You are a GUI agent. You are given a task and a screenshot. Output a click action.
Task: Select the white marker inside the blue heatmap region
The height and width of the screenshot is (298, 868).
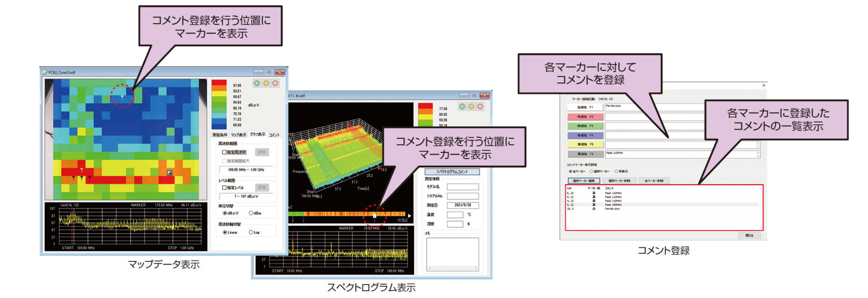coord(122,97)
